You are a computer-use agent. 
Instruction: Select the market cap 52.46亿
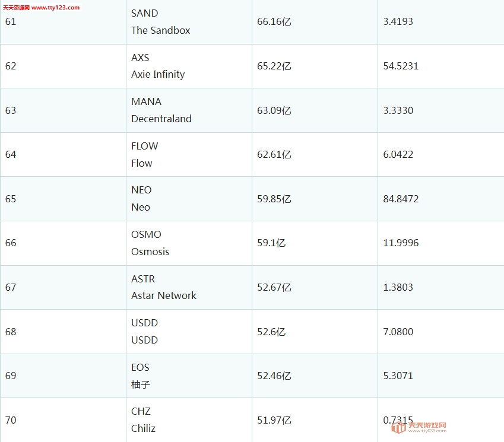point(274,376)
